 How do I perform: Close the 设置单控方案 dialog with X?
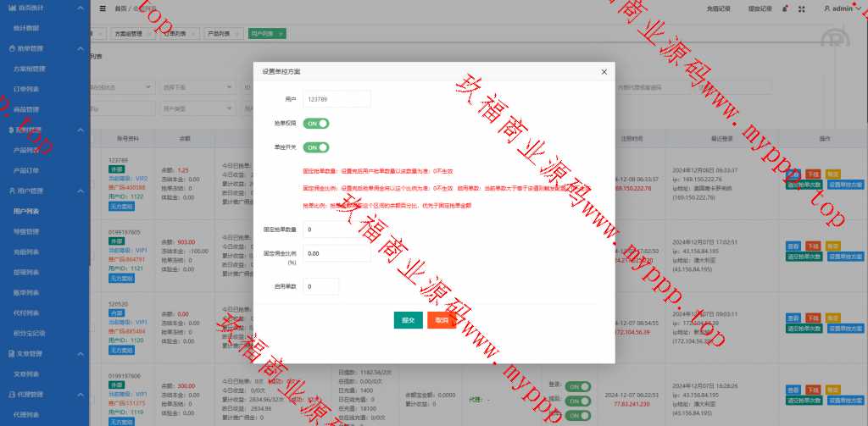(x=604, y=72)
